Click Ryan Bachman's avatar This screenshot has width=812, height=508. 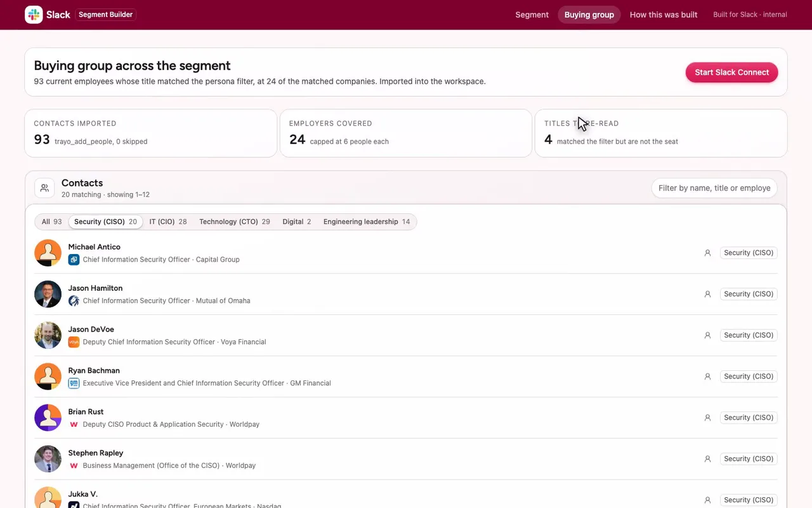(48, 377)
